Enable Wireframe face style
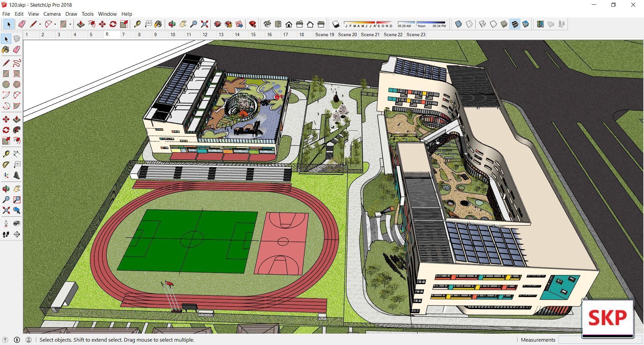The width and height of the screenshot is (644, 345). click(483, 24)
